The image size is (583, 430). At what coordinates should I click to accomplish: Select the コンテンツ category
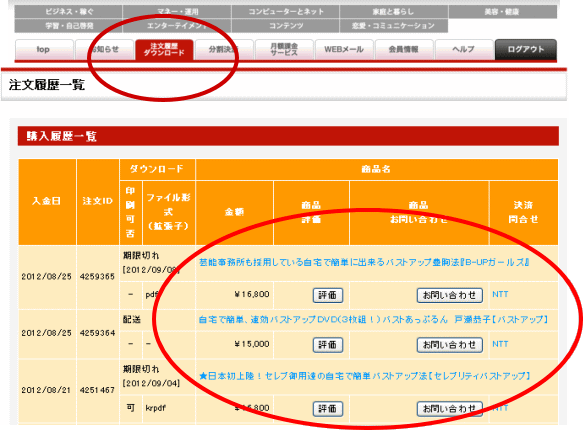286,26
